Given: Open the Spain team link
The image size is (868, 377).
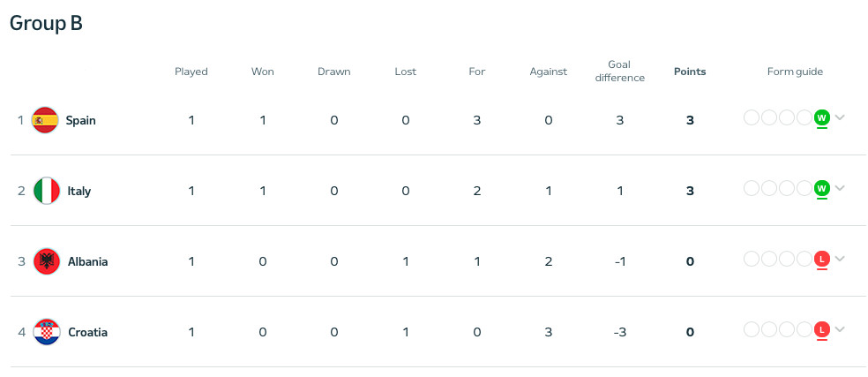Looking at the screenshot, I should (x=80, y=120).
